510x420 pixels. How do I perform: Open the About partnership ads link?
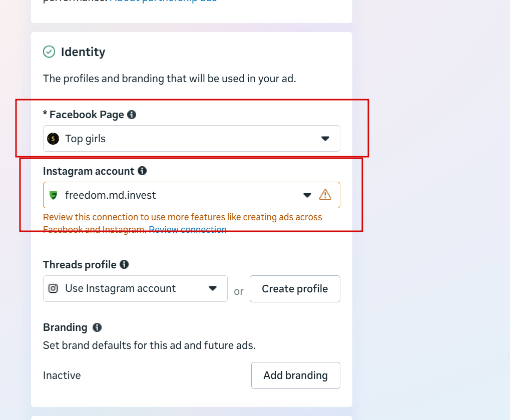tap(164, 1)
